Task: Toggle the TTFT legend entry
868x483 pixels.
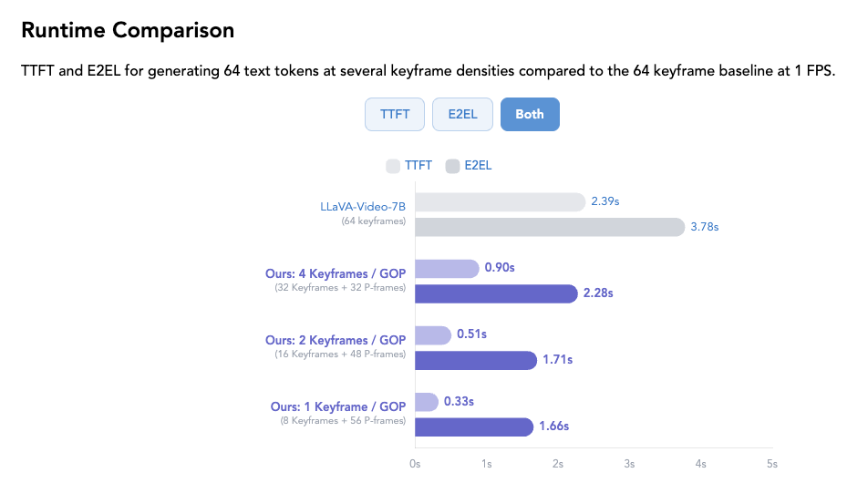Action: (418, 166)
